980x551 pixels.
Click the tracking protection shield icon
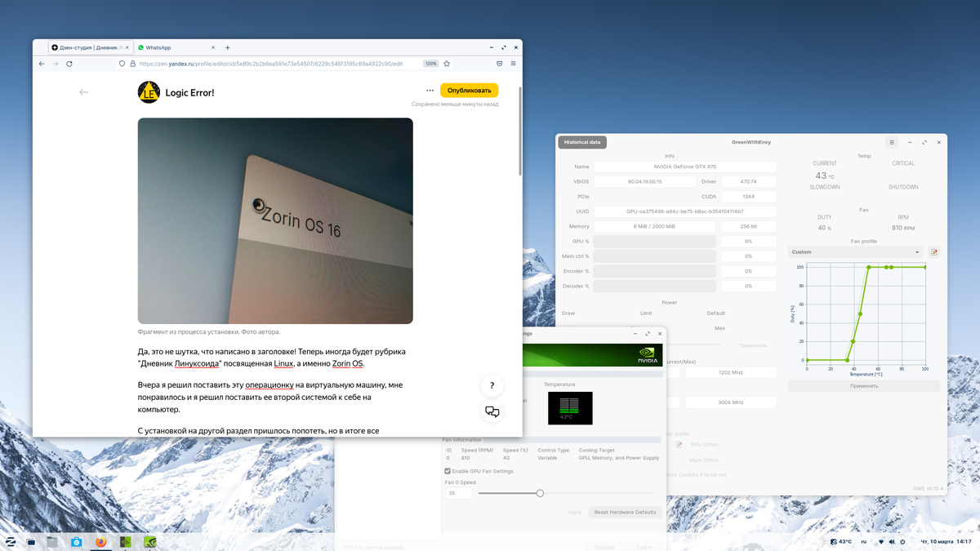[x=122, y=64]
